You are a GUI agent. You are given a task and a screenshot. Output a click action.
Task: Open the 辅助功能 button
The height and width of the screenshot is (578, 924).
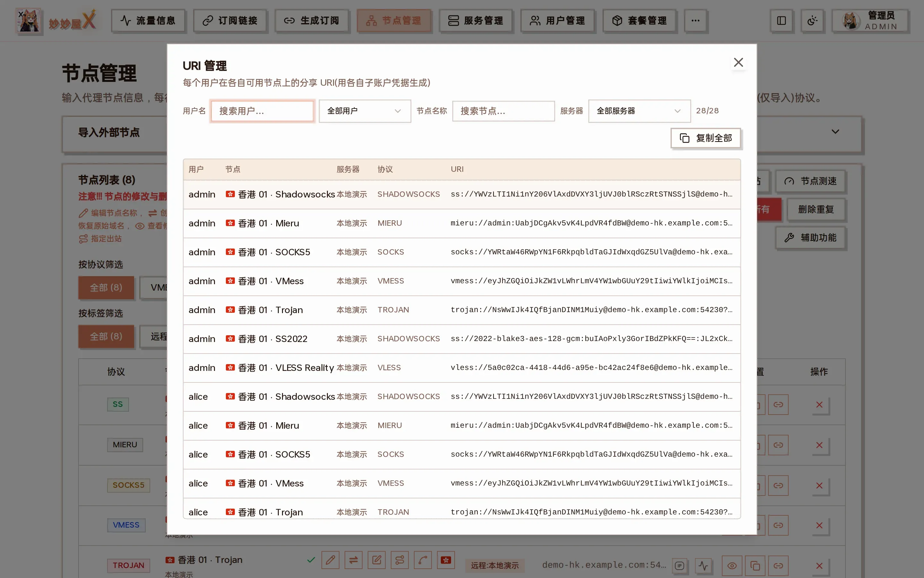810,238
